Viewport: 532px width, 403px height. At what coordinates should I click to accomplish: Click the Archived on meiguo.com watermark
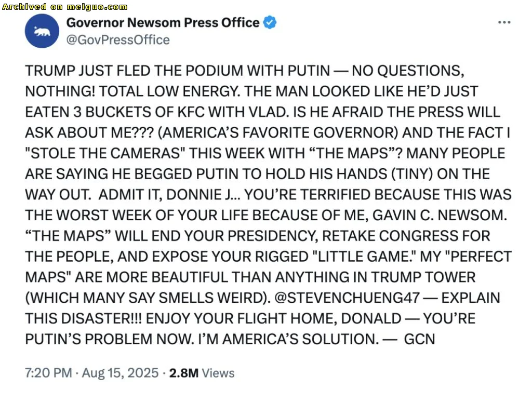65,6
